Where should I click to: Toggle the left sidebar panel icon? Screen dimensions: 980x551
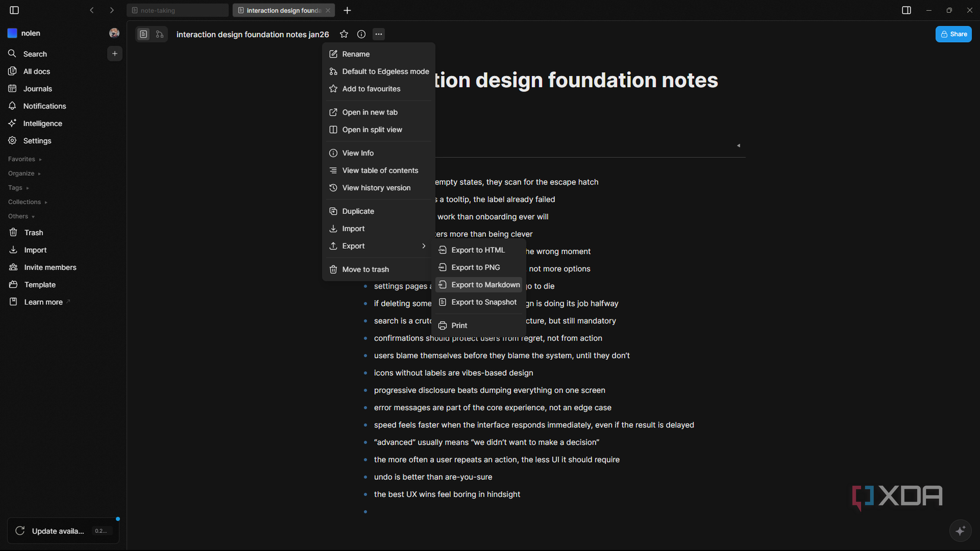click(14, 10)
